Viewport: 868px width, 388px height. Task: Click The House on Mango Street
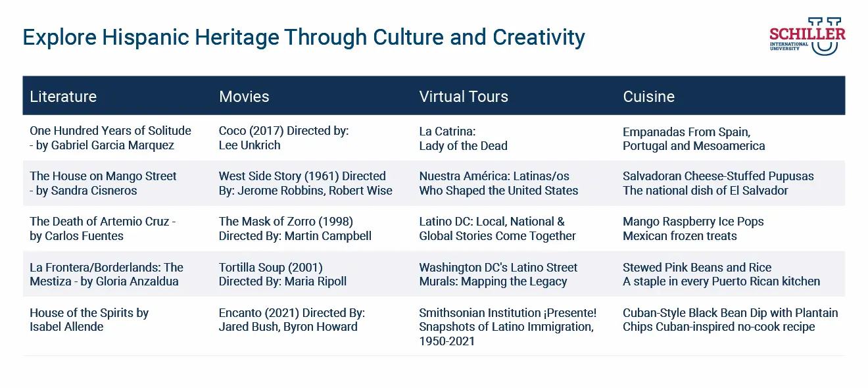point(103,183)
